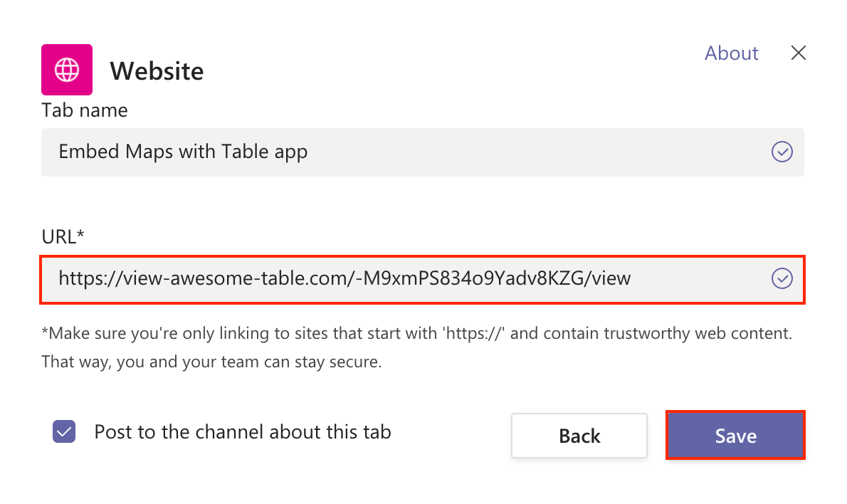Image resolution: width=847 pixels, height=504 pixels.
Task: Click the "That way, you and your team" text line
Action: pos(212,362)
